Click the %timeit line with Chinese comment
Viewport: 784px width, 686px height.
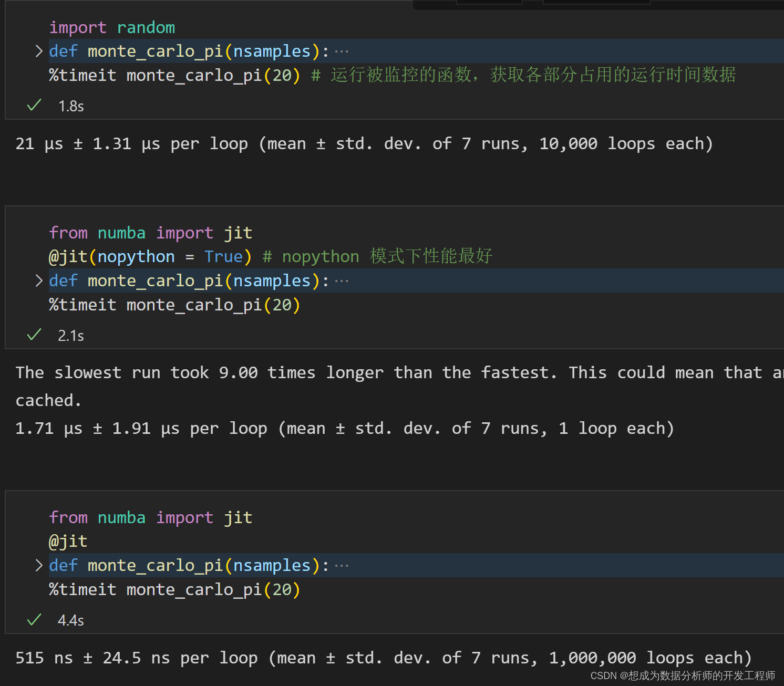(x=393, y=75)
